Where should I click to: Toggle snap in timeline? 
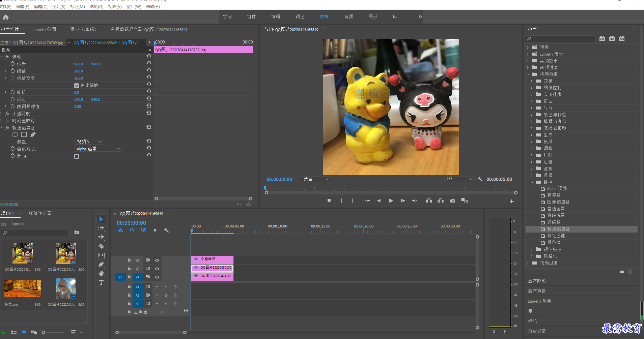132,230
